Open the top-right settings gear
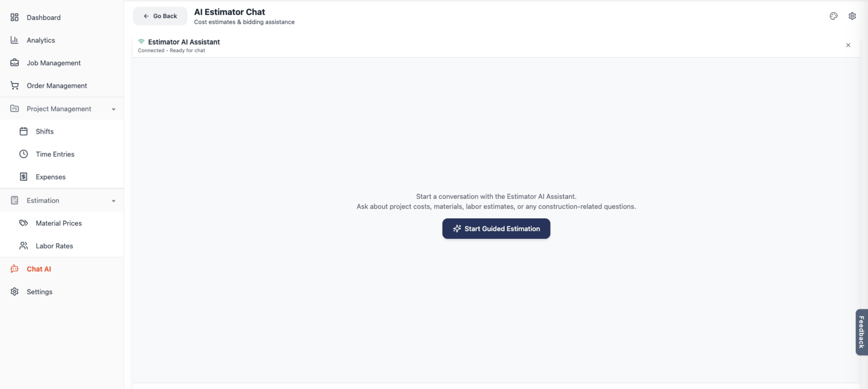 pos(852,16)
